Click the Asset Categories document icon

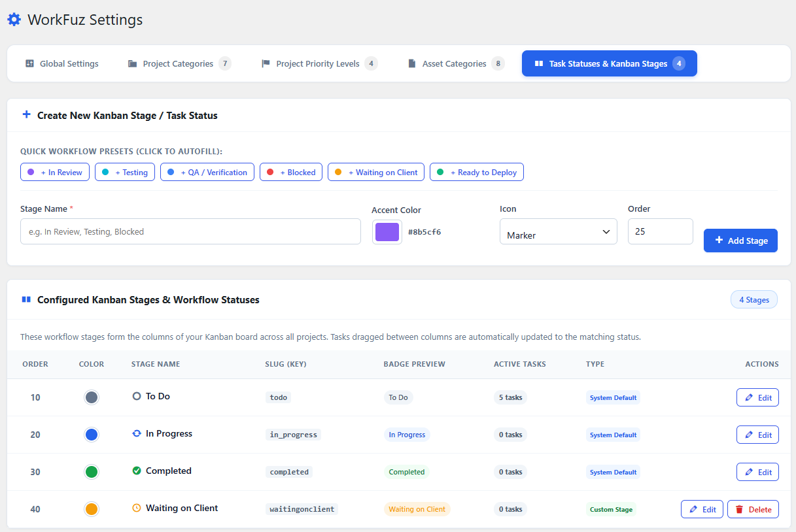click(x=412, y=63)
